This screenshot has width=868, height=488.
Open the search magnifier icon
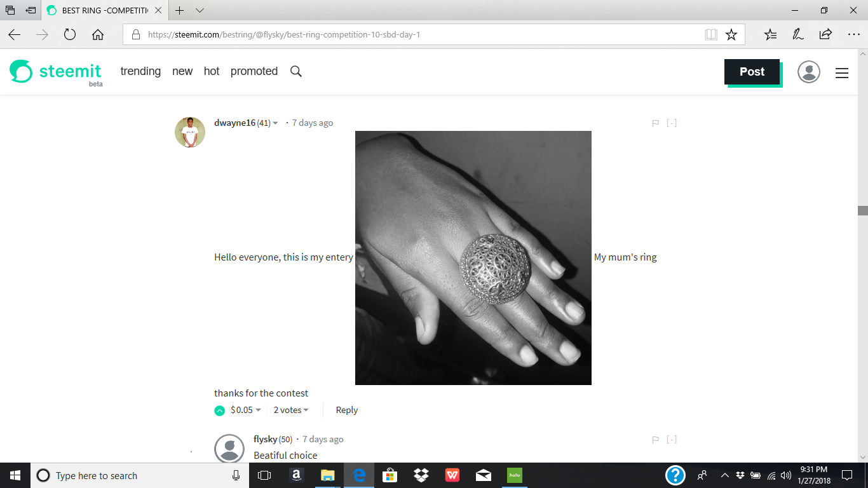(x=295, y=71)
